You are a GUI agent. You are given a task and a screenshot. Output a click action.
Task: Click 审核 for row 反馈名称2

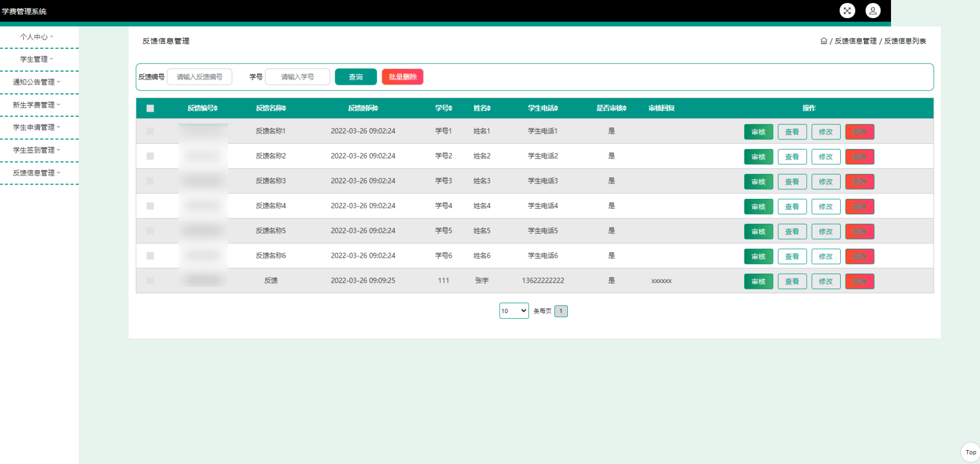(x=759, y=157)
